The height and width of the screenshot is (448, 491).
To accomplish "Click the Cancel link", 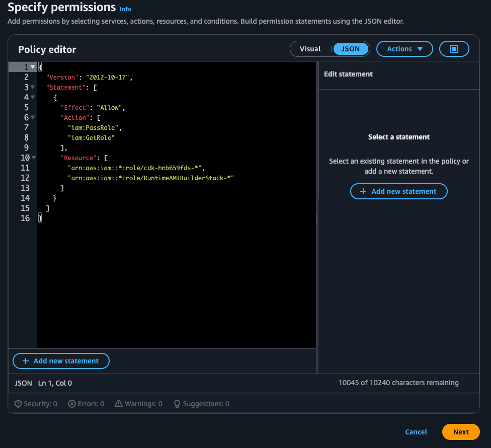I will [416, 432].
